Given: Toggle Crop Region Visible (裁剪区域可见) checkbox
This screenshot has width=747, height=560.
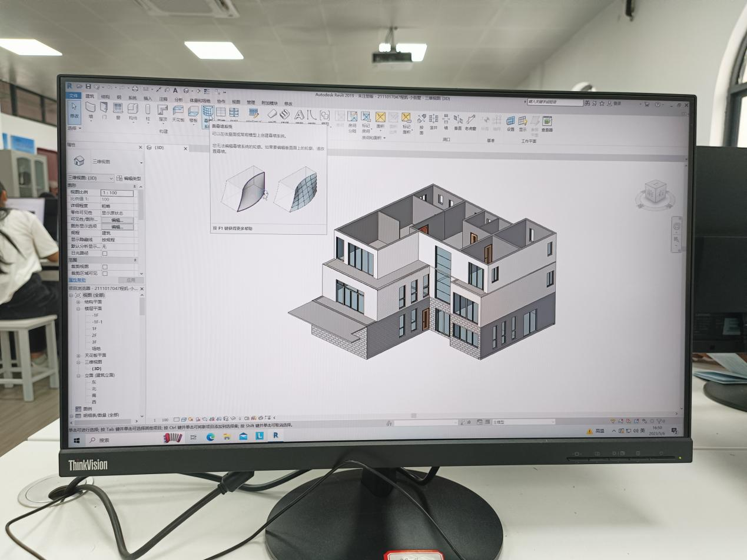Looking at the screenshot, I should pyautogui.click(x=105, y=274).
